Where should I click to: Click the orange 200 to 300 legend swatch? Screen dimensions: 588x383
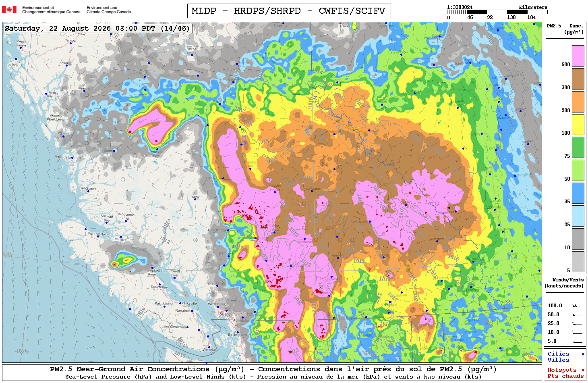click(578, 102)
